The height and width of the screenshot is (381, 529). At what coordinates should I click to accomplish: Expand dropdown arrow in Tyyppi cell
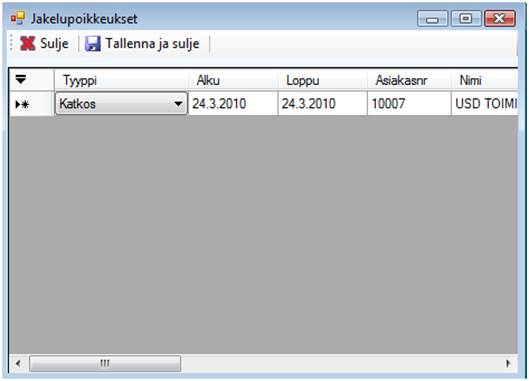coord(178,104)
